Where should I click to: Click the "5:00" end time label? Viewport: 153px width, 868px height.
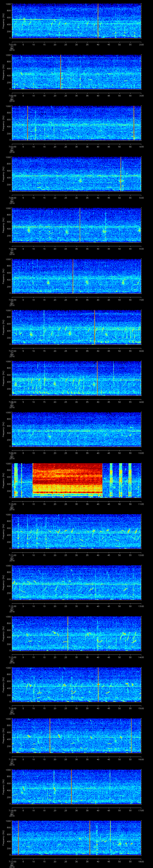click(x=141, y=197)
